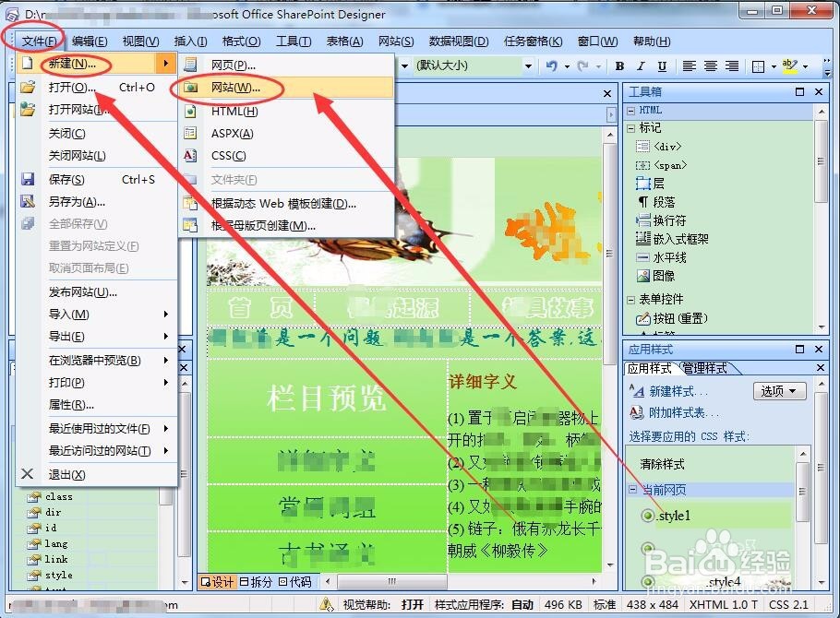Expand 在浏览器中预览(B) submenu
The width and height of the screenshot is (840, 618).
point(96,361)
